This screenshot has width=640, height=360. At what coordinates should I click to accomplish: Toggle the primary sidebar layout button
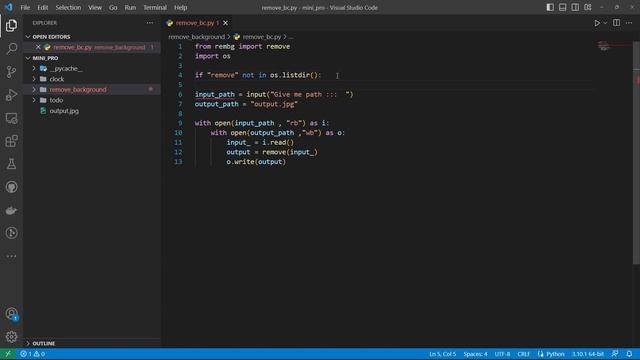(x=550, y=7)
